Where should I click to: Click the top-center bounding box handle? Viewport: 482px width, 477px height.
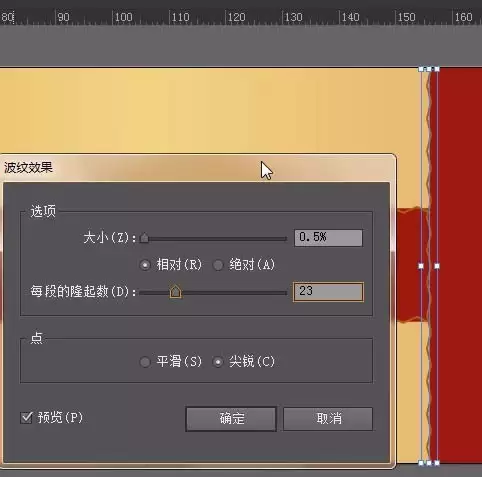point(429,69)
